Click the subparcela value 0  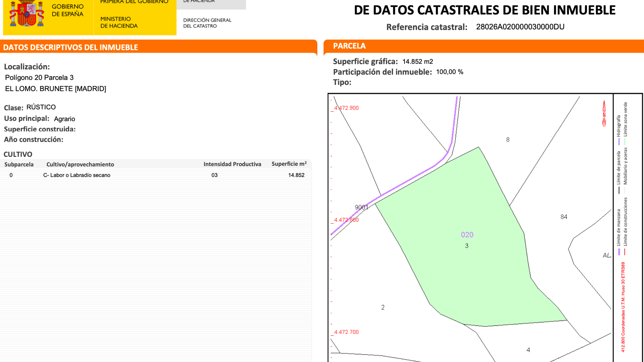point(11,175)
